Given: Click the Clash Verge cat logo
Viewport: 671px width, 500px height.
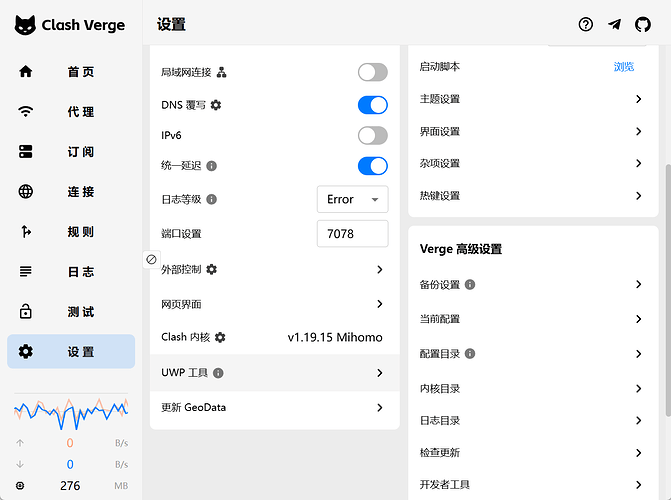Looking at the screenshot, I should (25, 25).
